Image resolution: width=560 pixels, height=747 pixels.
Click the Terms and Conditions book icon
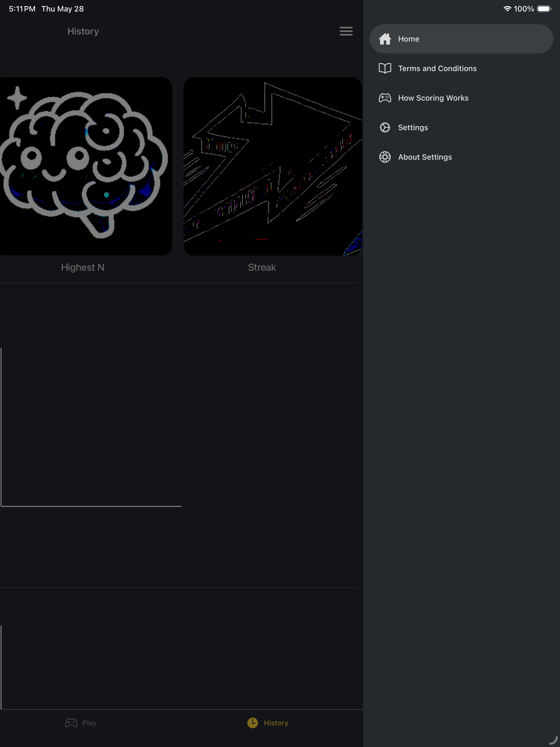pos(385,68)
